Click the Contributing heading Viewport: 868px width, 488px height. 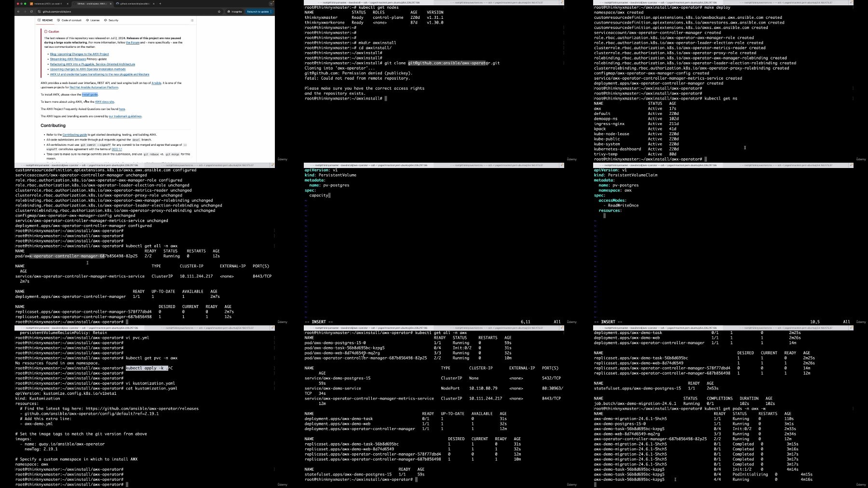click(53, 125)
